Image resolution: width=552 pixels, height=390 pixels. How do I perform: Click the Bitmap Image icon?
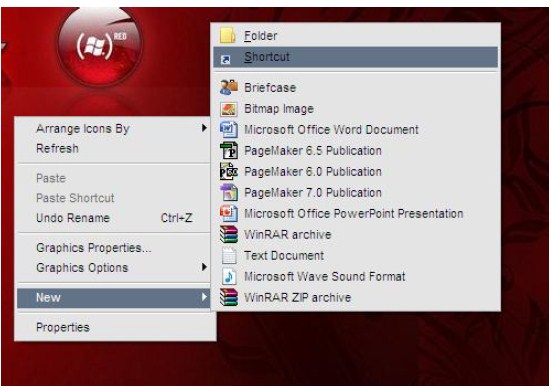228,109
